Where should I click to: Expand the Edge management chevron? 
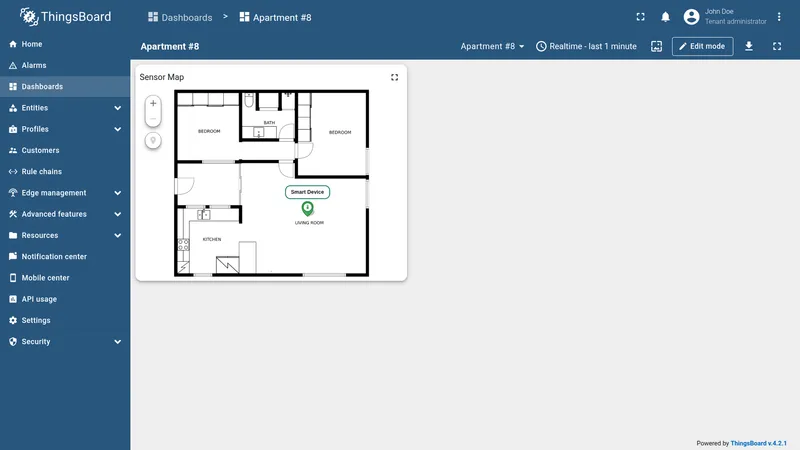click(118, 193)
